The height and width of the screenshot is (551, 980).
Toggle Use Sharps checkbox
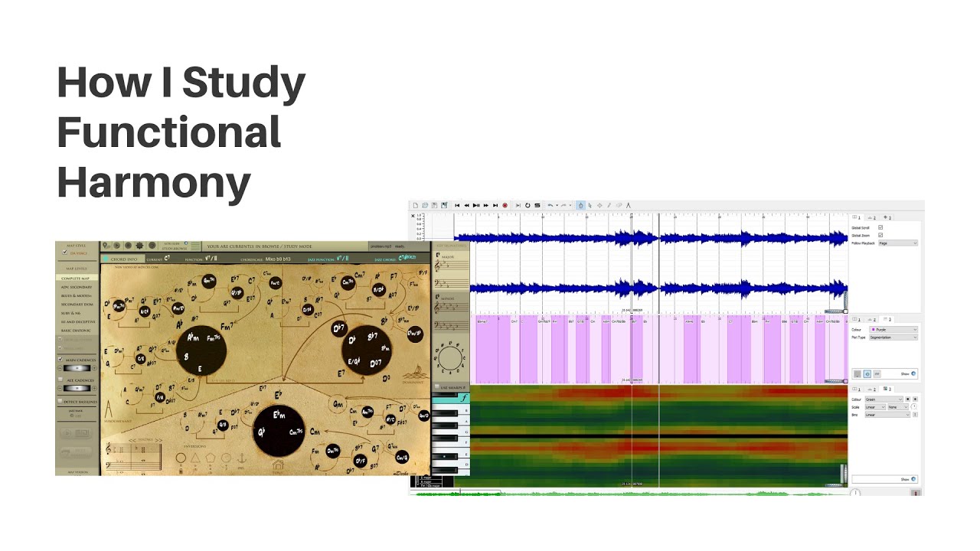(x=437, y=386)
